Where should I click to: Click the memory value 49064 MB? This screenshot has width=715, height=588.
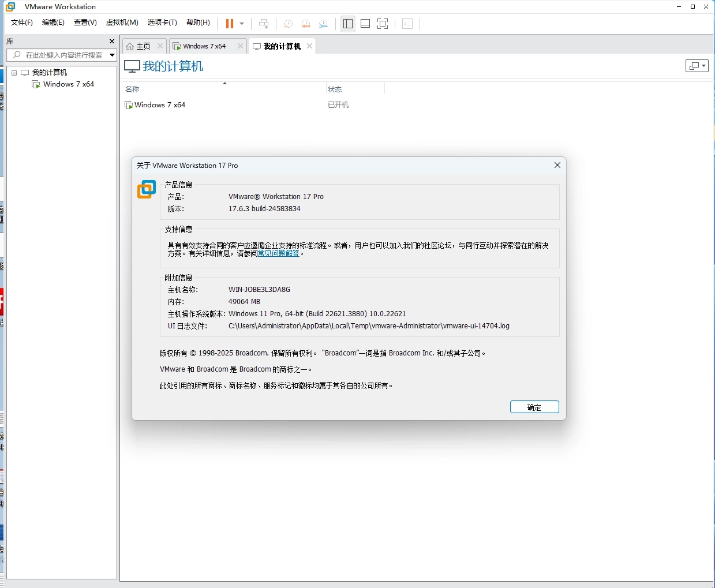pos(244,302)
